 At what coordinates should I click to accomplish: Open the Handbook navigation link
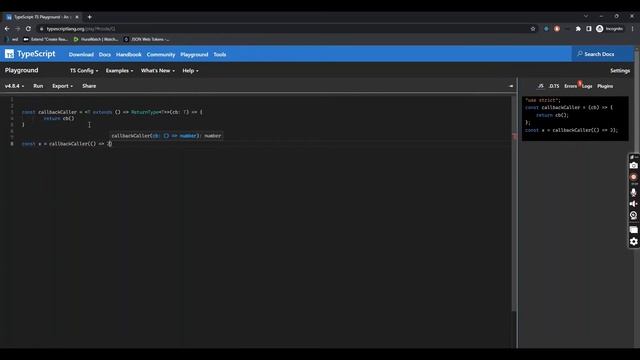pyautogui.click(x=129, y=54)
